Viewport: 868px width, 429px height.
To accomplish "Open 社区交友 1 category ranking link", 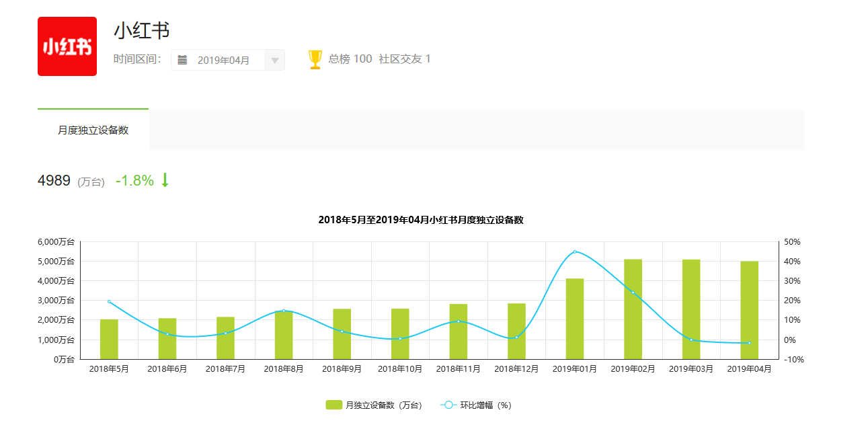I will click(x=405, y=59).
